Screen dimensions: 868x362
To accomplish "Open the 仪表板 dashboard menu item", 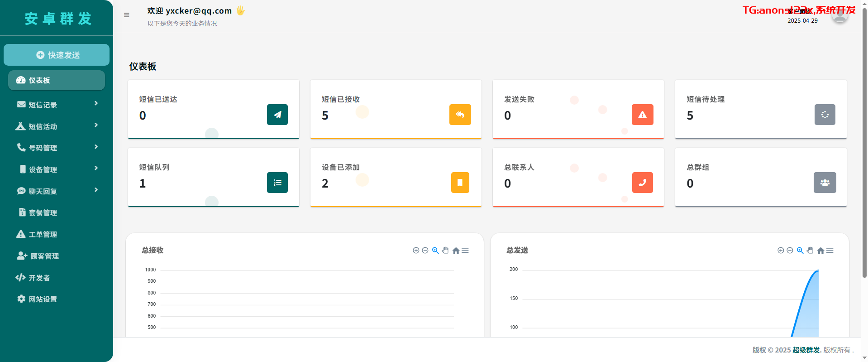I will tap(57, 80).
